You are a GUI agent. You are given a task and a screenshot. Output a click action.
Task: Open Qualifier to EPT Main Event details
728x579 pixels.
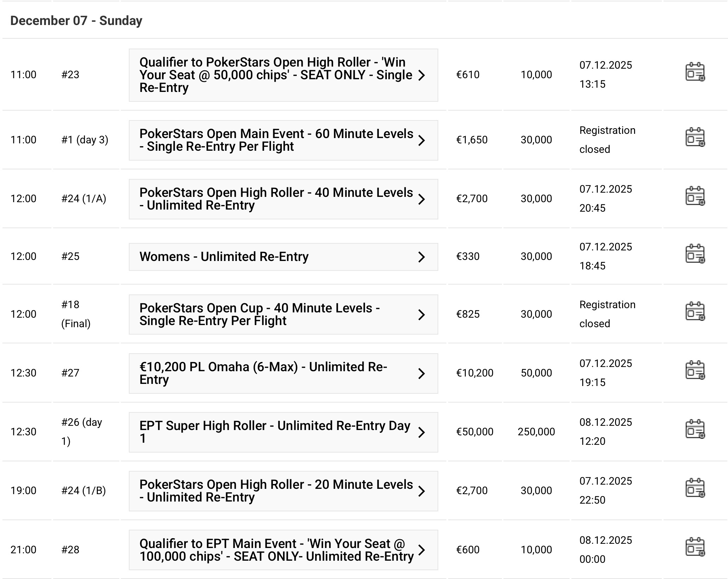point(276,550)
